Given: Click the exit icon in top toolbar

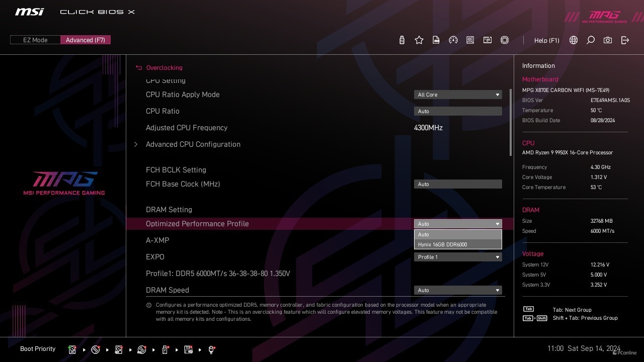Looking at the screenshot, I should (625, 40).
